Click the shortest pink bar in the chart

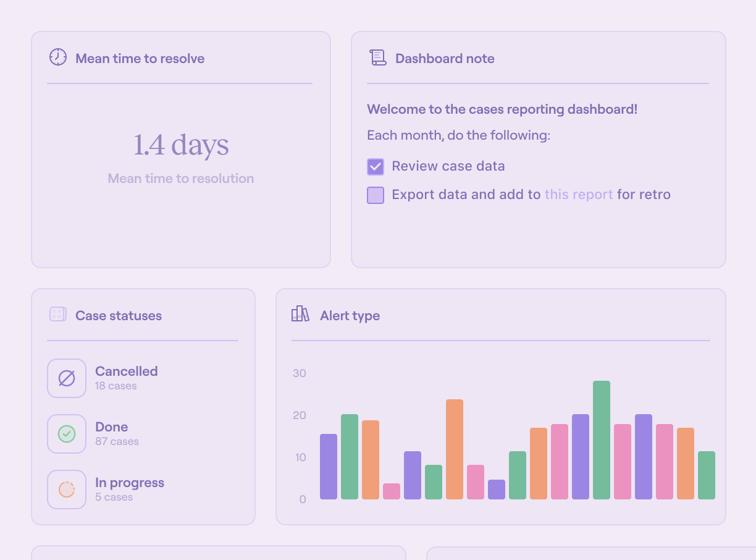392,491
